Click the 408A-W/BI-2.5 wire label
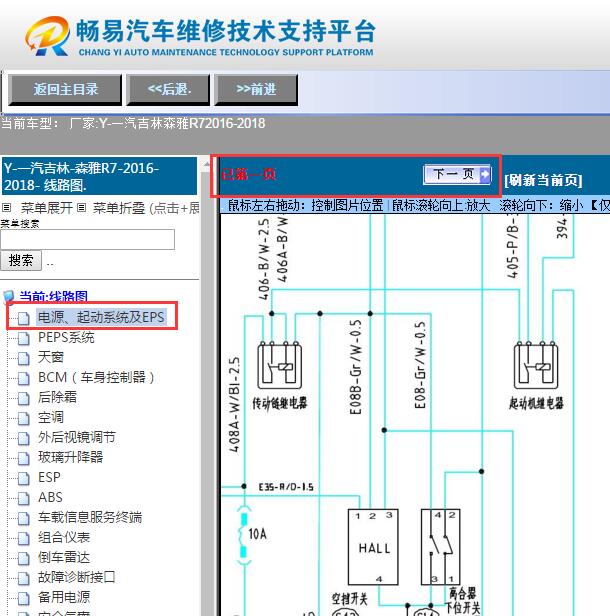Image resolution: width=610 pixels, height=616 pixels. pyautogui.click(x=234, y=405)
